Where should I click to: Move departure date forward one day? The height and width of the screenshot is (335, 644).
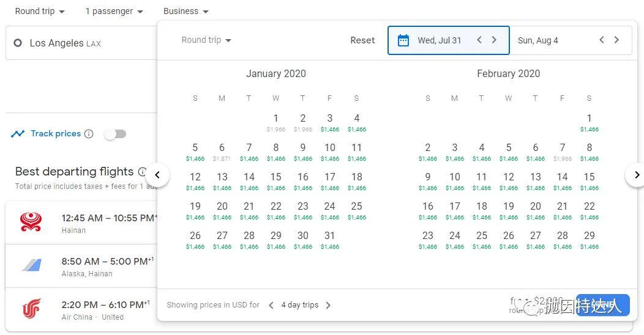pyautogui.click(x=494, y=40)
